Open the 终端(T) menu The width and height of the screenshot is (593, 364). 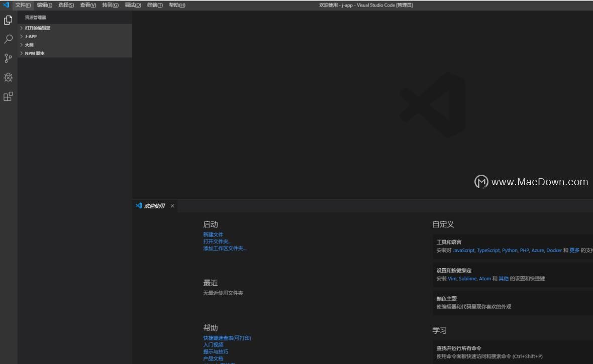(x=155, y=5)
